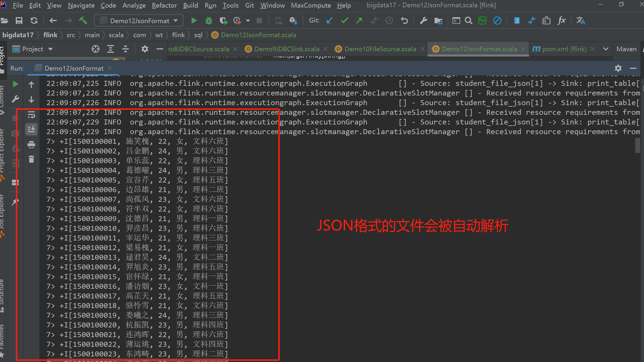
Task: Click the Print console output icon
Action: (31, 144)
